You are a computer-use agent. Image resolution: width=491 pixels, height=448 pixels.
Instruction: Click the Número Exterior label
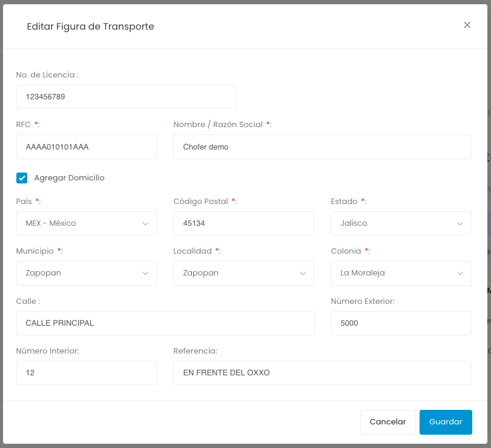pos(363,301)
